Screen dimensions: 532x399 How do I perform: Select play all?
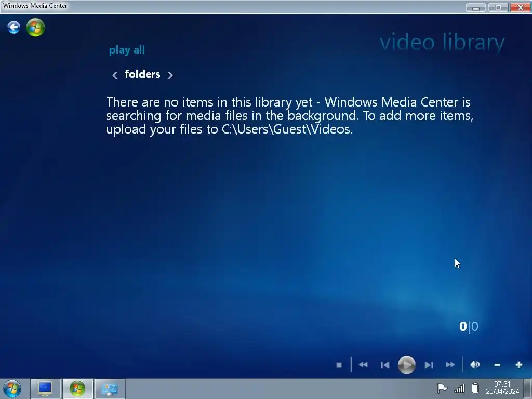click(127, 50)
